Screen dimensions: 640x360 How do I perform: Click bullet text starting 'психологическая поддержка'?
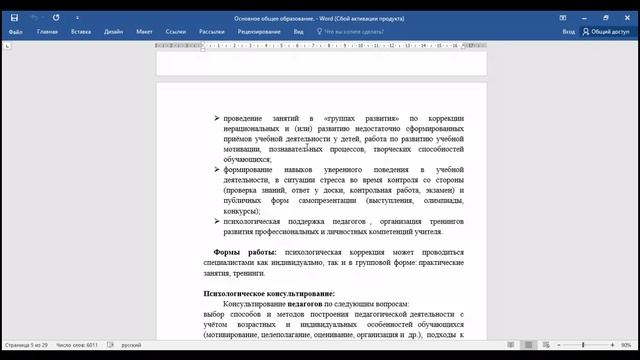(x=344, y=227)
